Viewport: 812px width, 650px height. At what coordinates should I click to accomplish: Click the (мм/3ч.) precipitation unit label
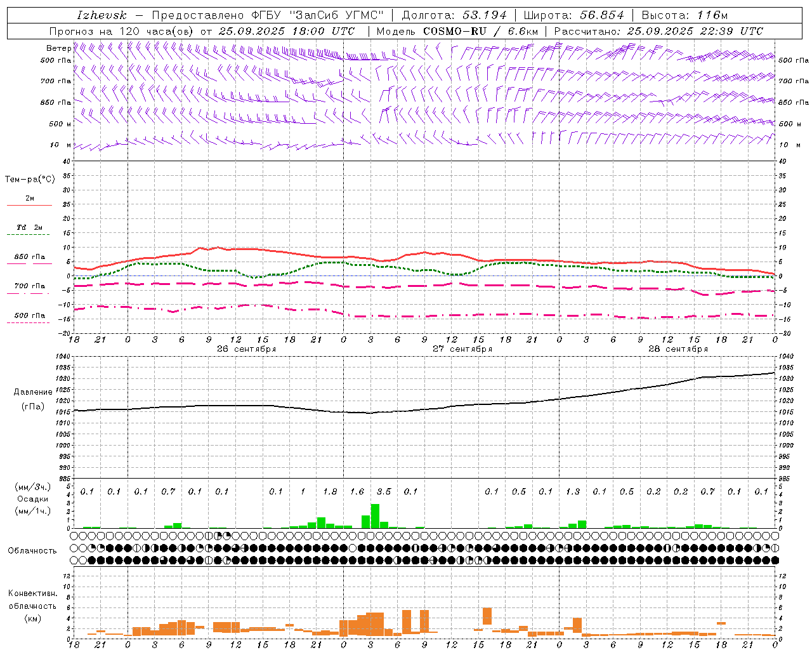click(x=33, y=487)
